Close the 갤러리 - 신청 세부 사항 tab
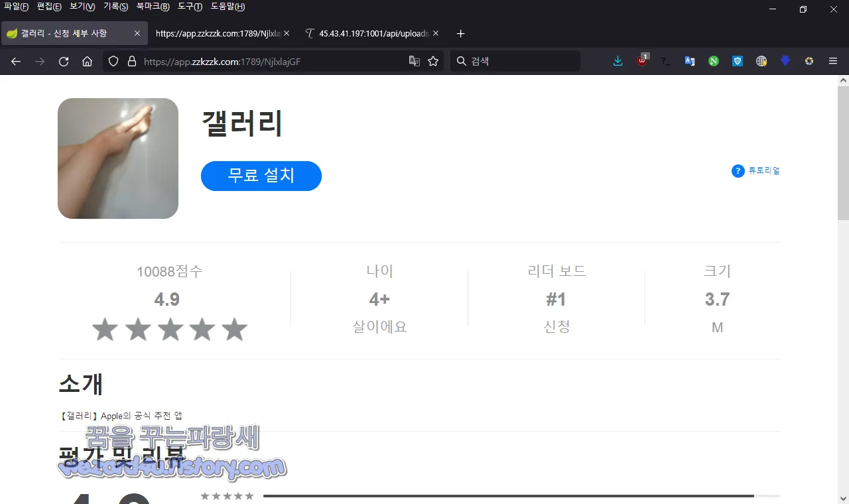 point(137,33)
